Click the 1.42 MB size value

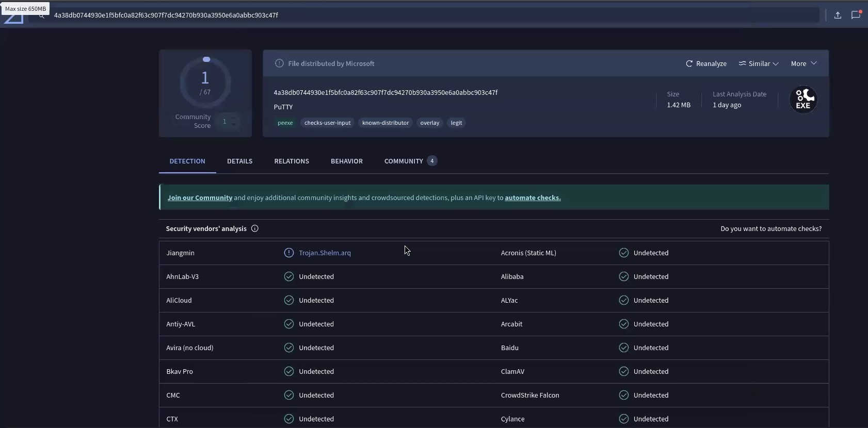click(x=679, y=105)
